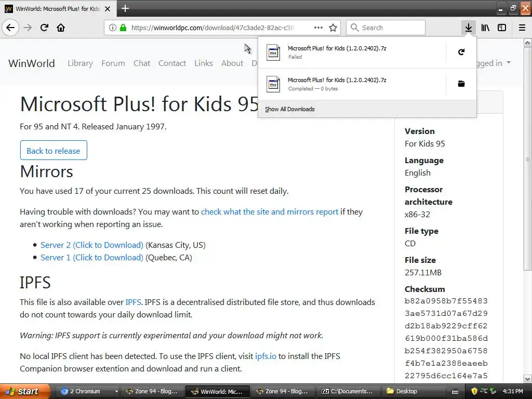Open the WinWorld home logo link
The image size is (532, 399).
click(x=32, y=63)
